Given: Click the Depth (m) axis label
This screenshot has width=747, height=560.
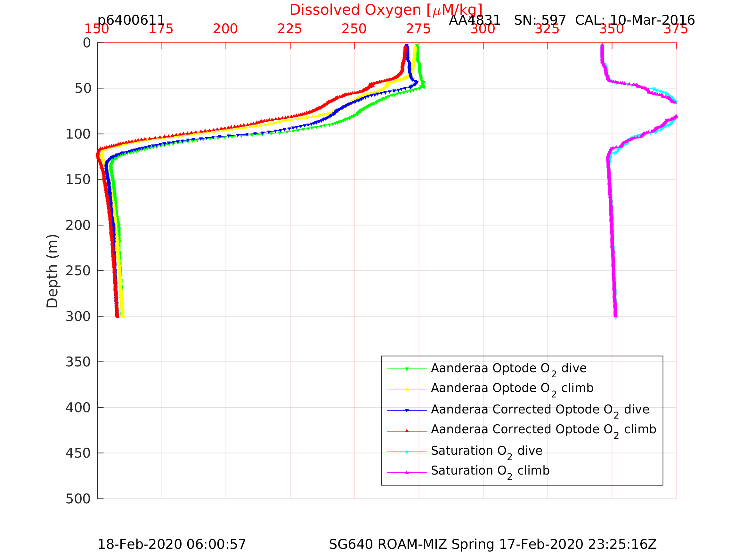Looking at the screenshot, I should click(x=53, y=271).
